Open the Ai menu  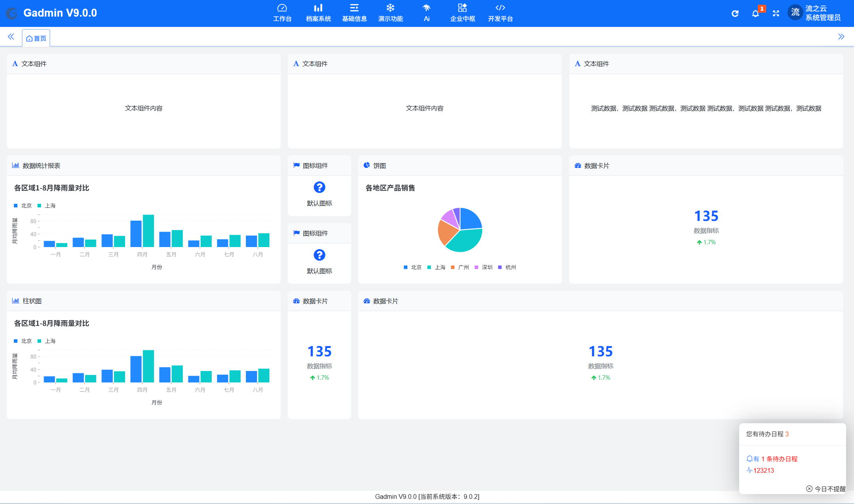426,13
